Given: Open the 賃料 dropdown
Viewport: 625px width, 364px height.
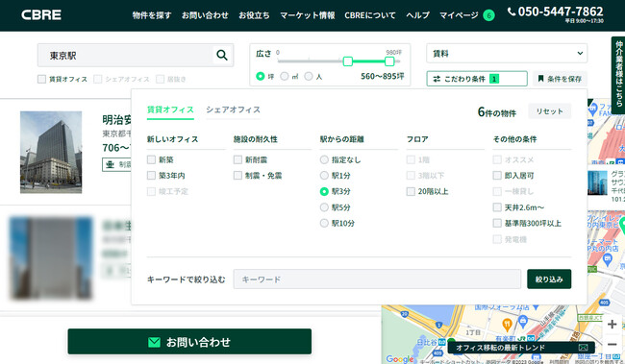Looking at the screenshot, I should click(x=507, y=54).
